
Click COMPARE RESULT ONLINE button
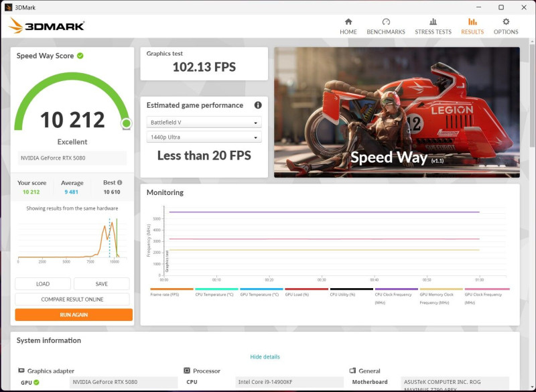pos(72,299)
